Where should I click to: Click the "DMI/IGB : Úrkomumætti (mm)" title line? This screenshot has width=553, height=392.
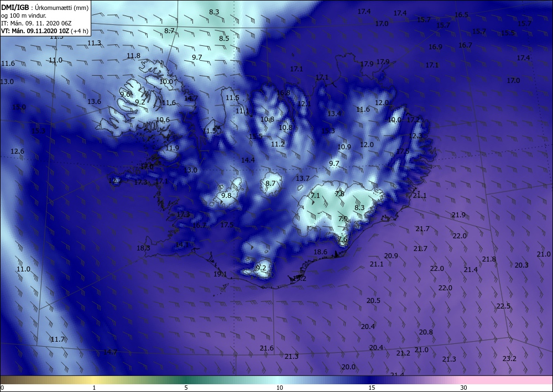[45, 8]
